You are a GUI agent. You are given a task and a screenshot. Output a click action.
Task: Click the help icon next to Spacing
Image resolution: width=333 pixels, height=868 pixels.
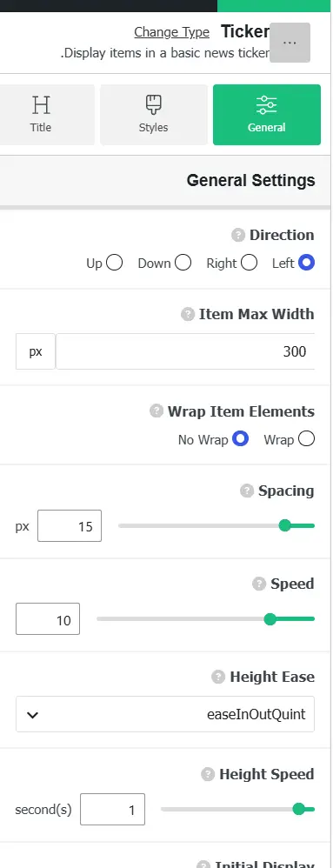247,491
